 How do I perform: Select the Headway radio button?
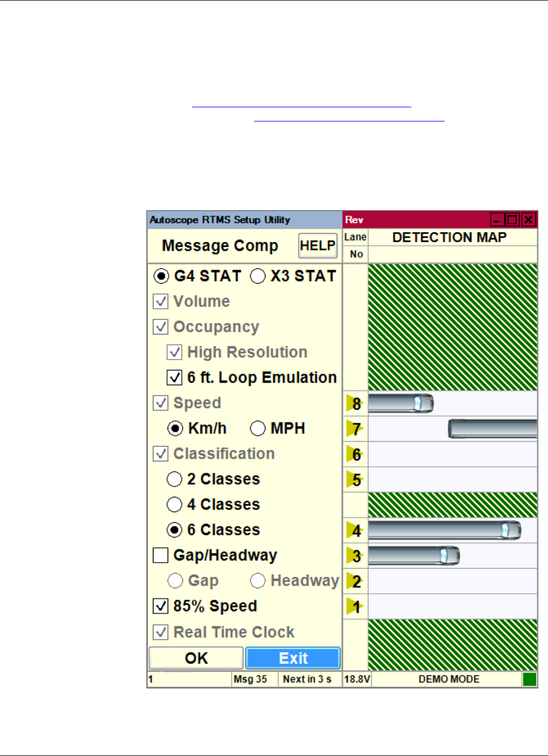257,581
